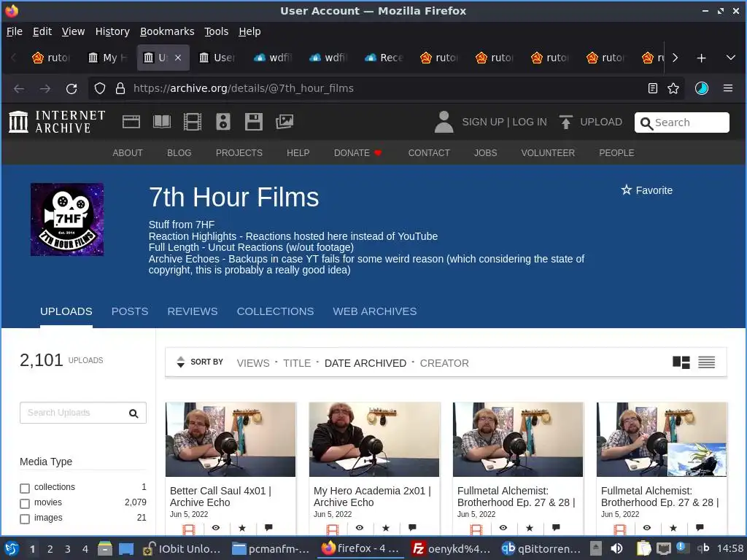Click the LOG IN link

[x=530, y=122]
